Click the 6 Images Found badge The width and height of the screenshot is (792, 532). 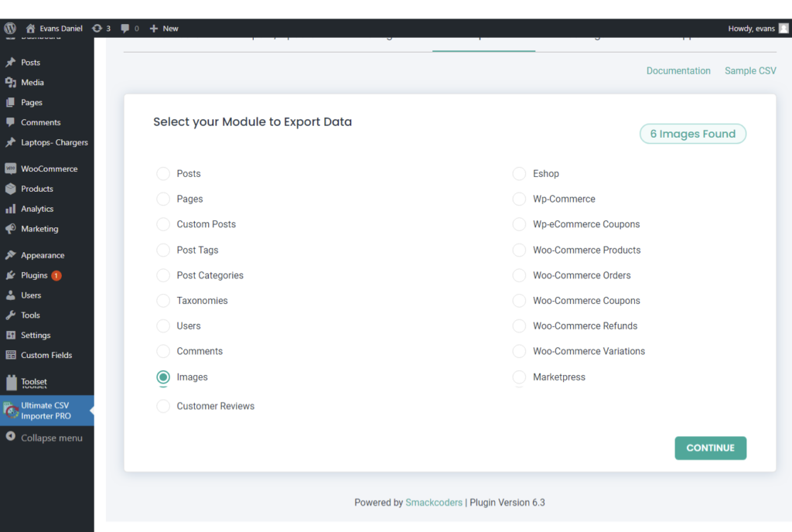pos(692,134)
